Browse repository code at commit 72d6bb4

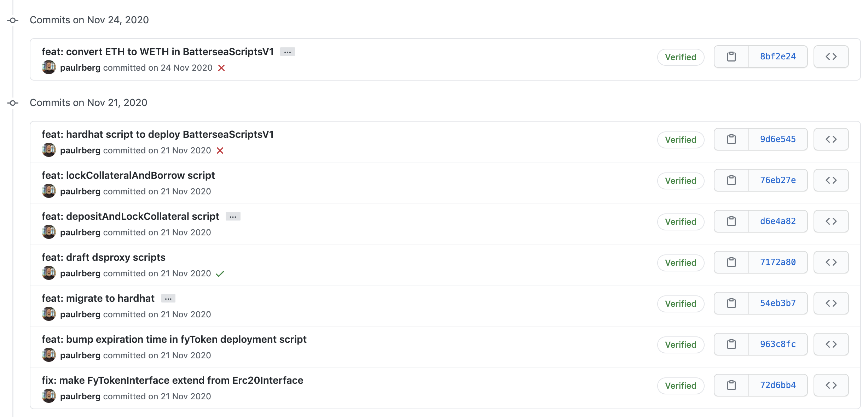(x=831, y=385)
